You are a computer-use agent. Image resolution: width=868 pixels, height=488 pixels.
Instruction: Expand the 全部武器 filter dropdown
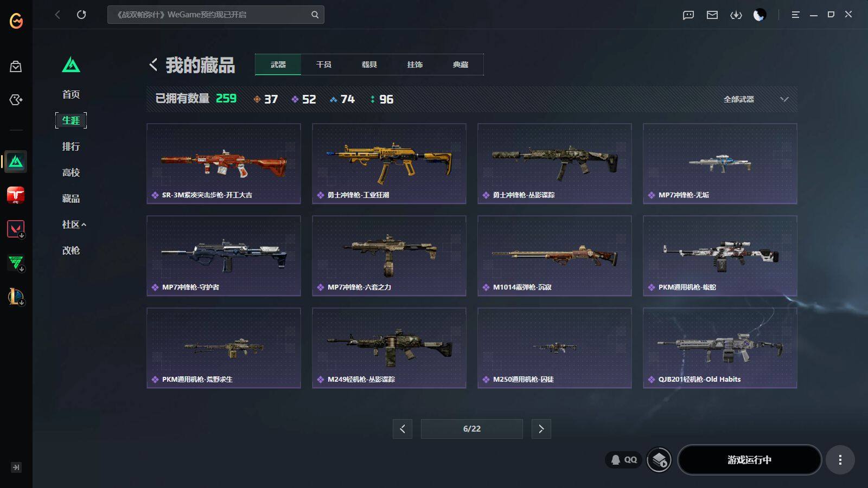tap(756, 99)
